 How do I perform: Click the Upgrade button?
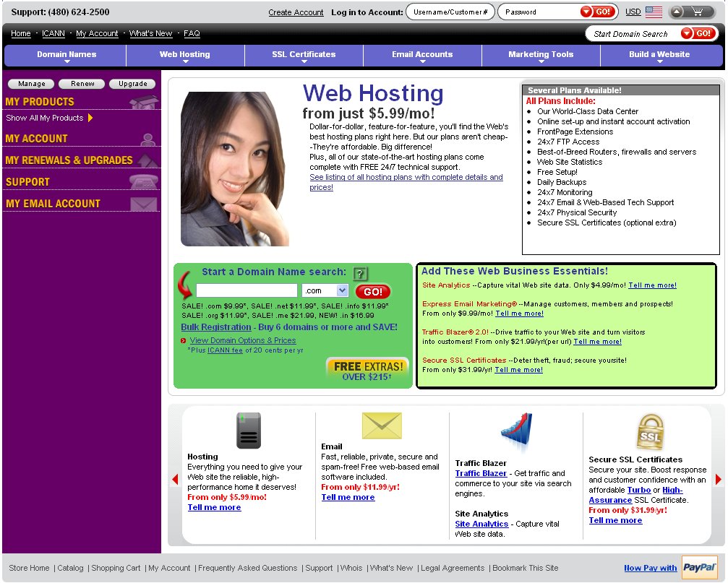[x=132, y=84]
